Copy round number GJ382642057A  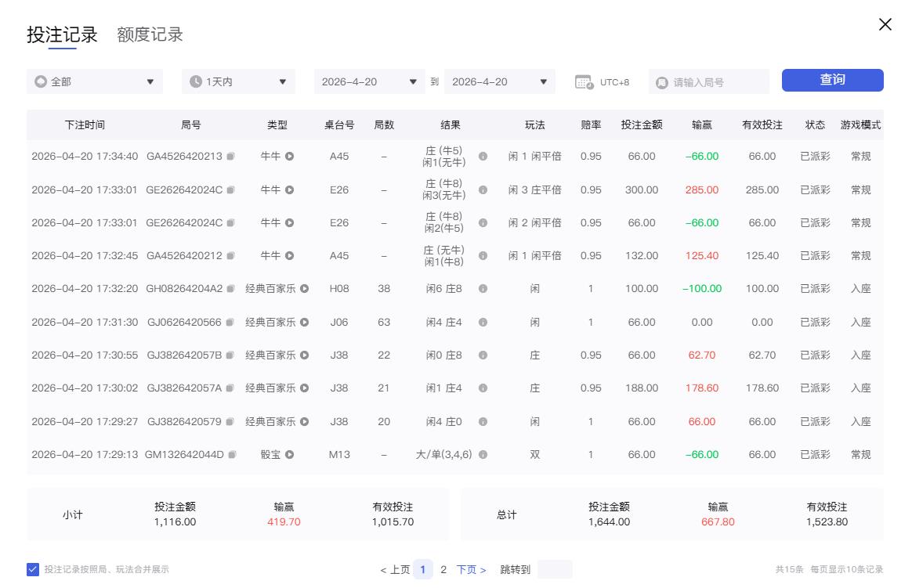point(230,388)
